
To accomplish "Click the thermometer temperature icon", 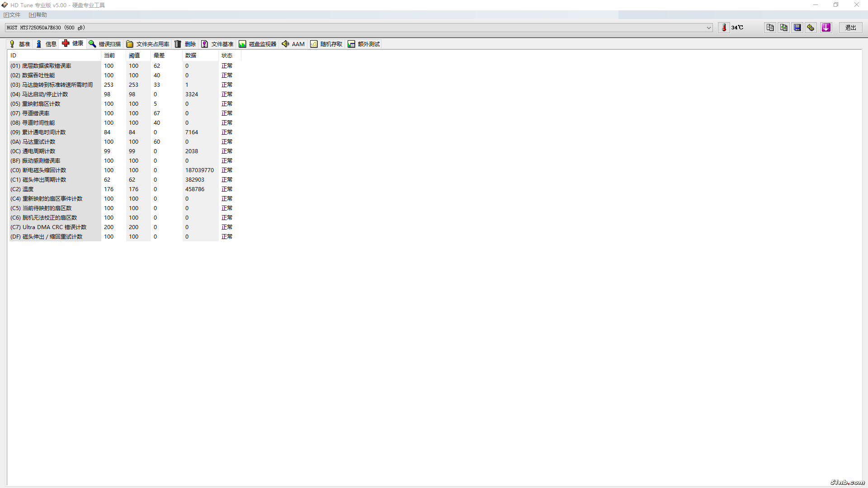I will click(724, 28).
